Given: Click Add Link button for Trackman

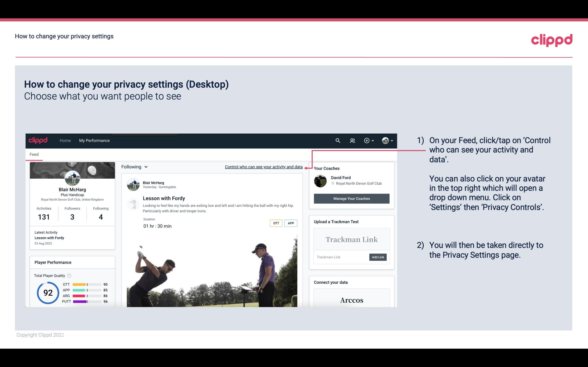Looking at the screenshot, I should (x=377, y=257).
